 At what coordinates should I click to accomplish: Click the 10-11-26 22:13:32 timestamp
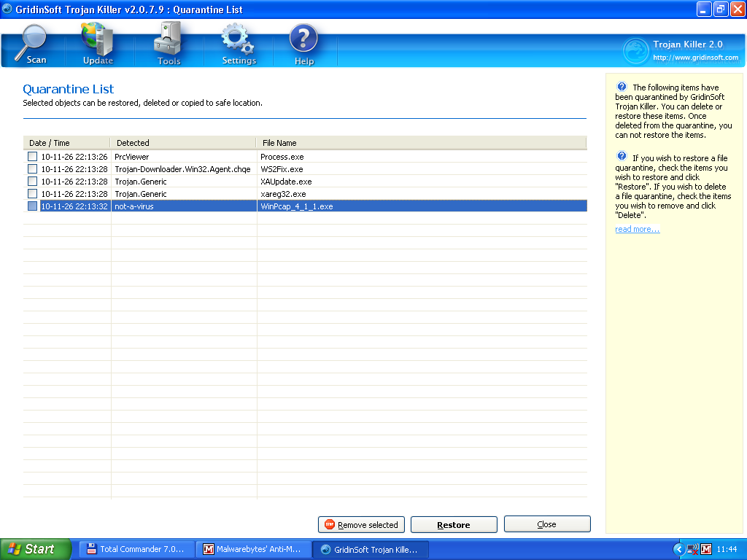[74, 206]
